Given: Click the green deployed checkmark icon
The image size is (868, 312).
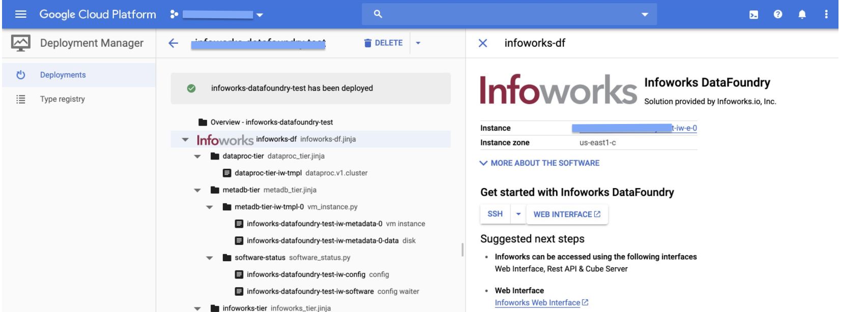Looking at the screenshot, I should coord(191,88).
